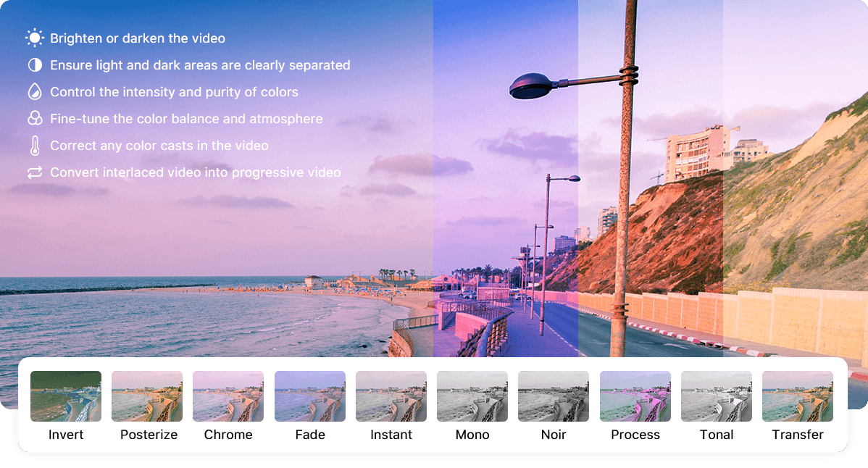The width and height of the screenshot is (868, 468).
Task: Click the contrast half-circle icon
Action: coord(35,65)
